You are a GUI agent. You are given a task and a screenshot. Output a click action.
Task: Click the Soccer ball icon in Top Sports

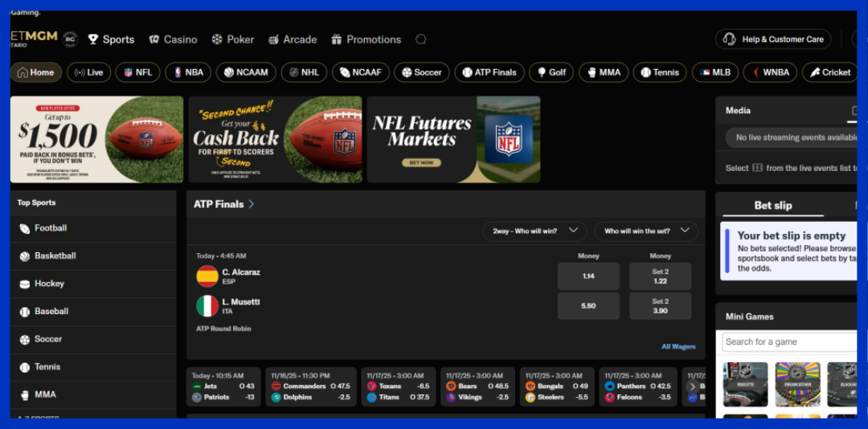[24, 339]
